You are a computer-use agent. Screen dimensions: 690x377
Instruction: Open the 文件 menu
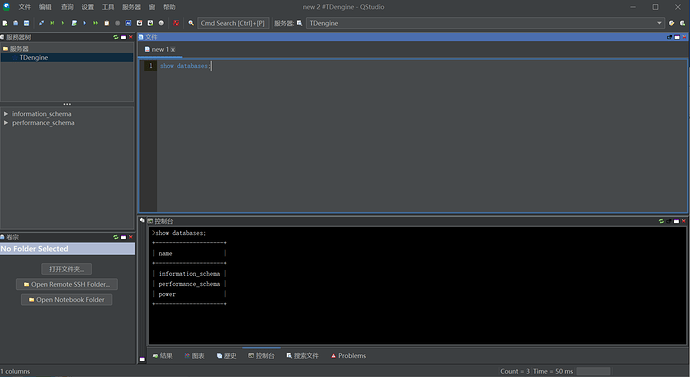pos(25,7)
